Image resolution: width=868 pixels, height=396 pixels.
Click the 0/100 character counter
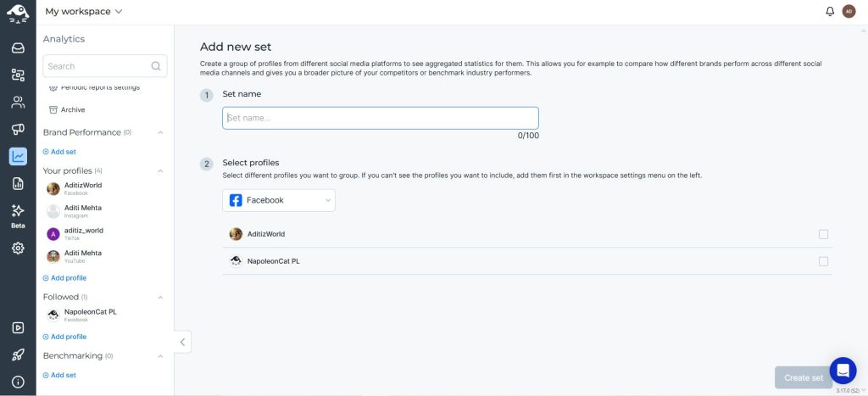[x=528, y=136]
